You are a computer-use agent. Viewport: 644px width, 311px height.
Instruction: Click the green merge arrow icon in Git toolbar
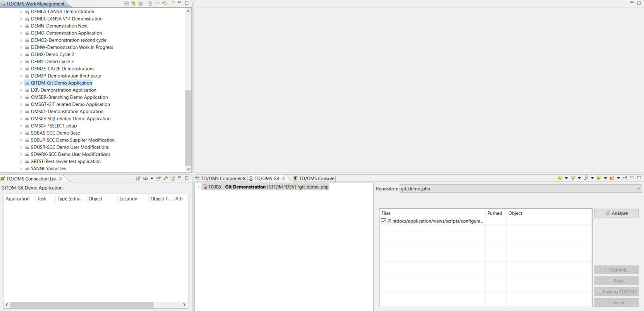tap(586, 178)
